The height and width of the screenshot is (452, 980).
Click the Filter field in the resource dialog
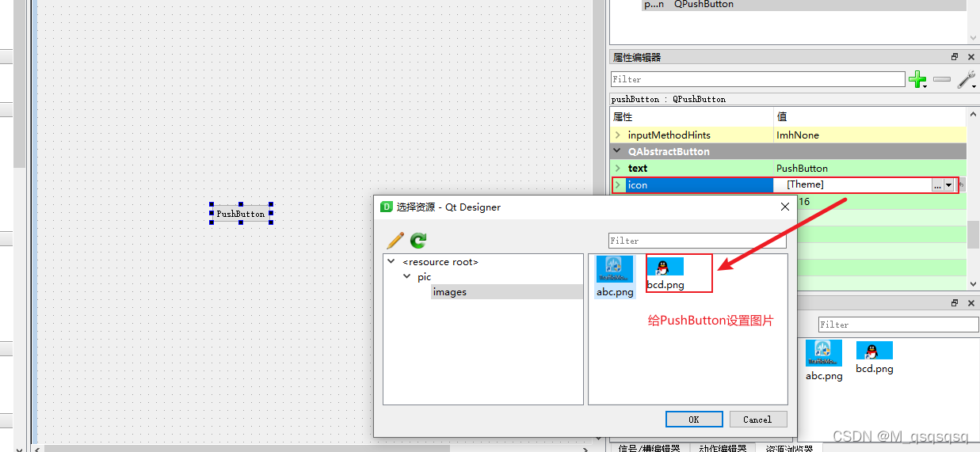click(x=698, y=241)
